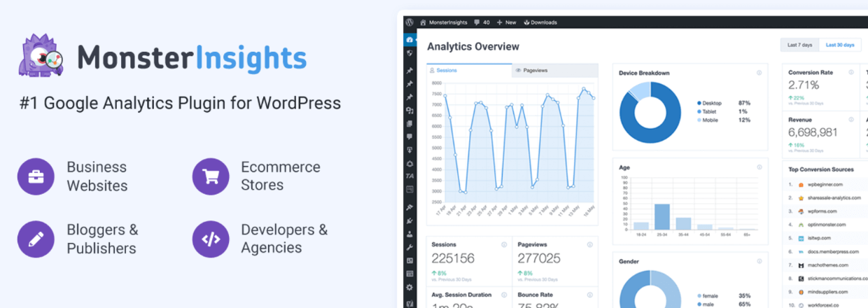Click the 25-34 bar in Age chart
This screenshot has height=308, width=868.
(661, 216)
